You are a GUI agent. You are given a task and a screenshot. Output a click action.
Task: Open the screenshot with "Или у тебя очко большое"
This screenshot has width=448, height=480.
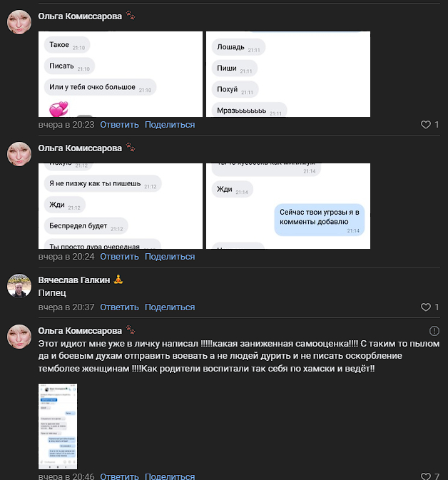121,74
